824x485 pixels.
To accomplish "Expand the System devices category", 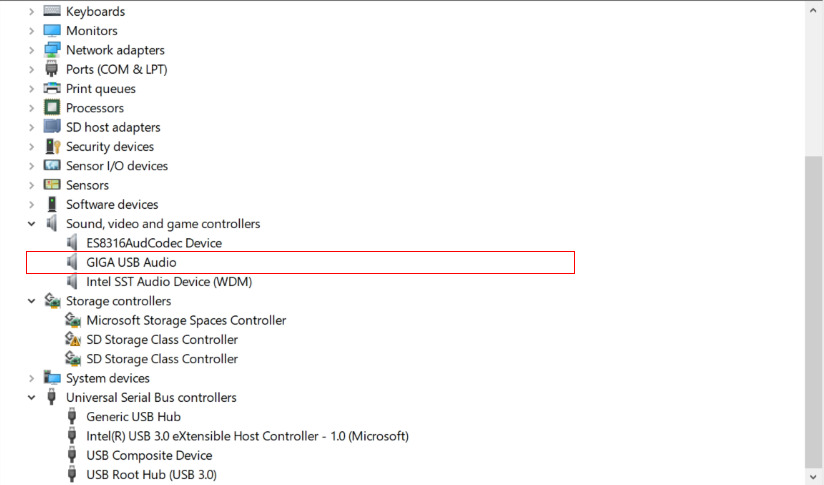I will pos(31,378).
